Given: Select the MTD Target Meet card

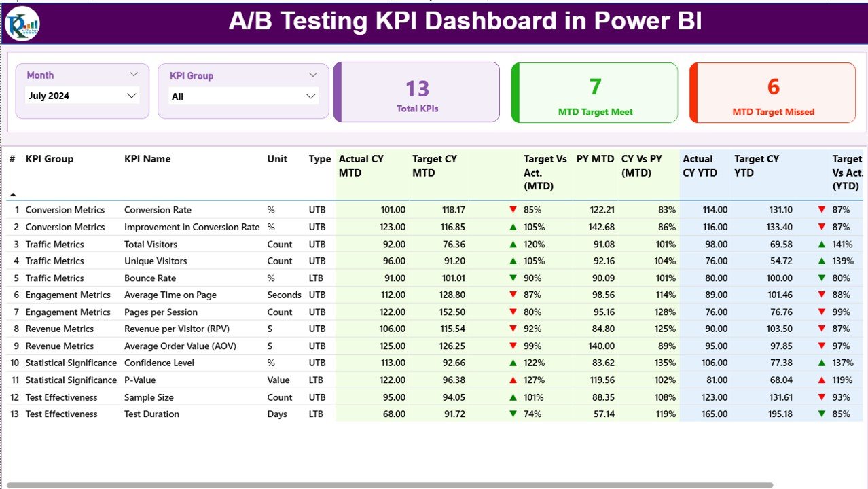Looking at the screenshot, I should coord(594,92).
